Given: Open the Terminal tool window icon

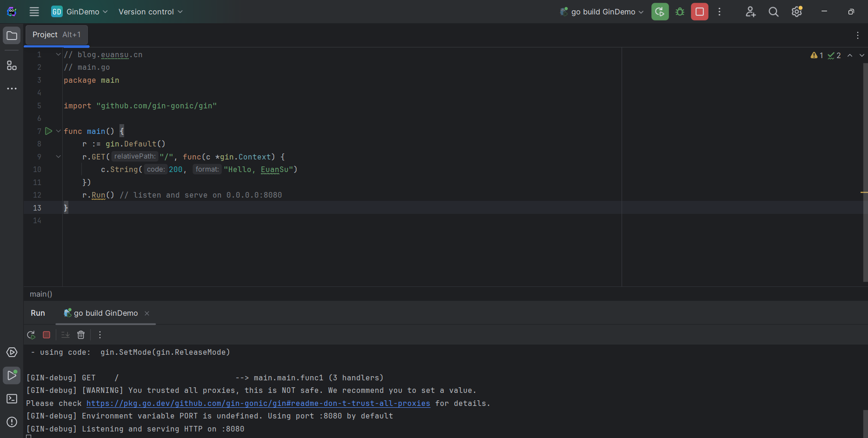Looking at the screenshot, I should [x=12, y=398].
